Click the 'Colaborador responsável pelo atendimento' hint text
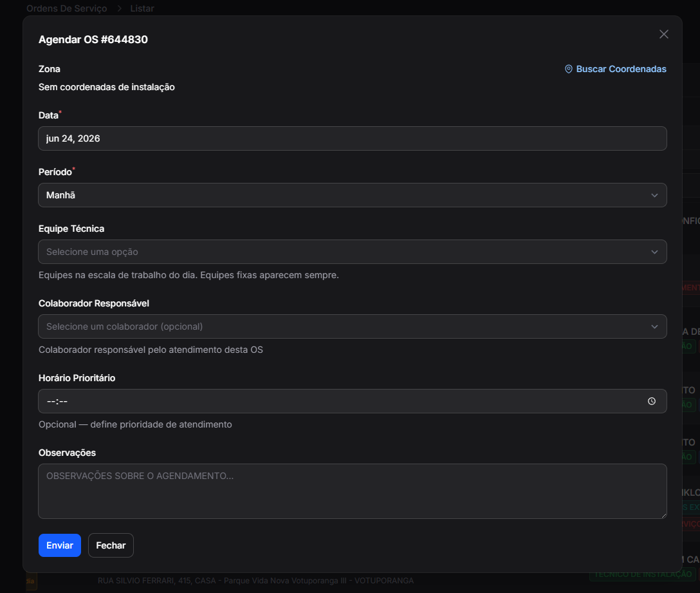Viewport: 700px width, 593px height. tap(151, 350)
